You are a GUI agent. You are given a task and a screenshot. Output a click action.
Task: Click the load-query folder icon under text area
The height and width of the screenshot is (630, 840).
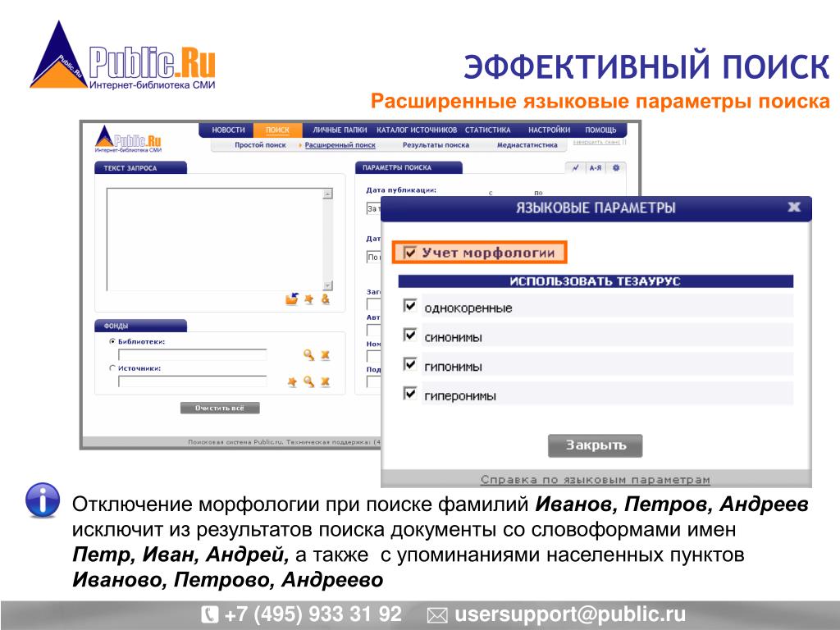pyautogui.click(x=292, y=299)
